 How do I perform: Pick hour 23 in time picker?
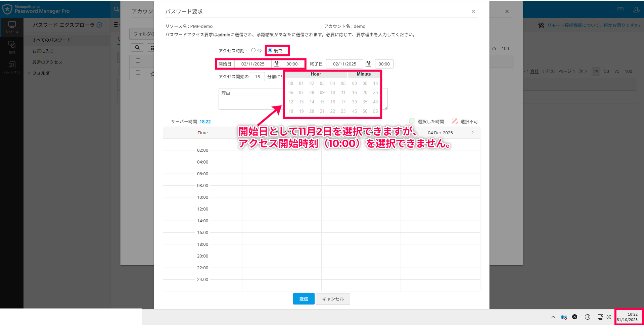[343, 111]
